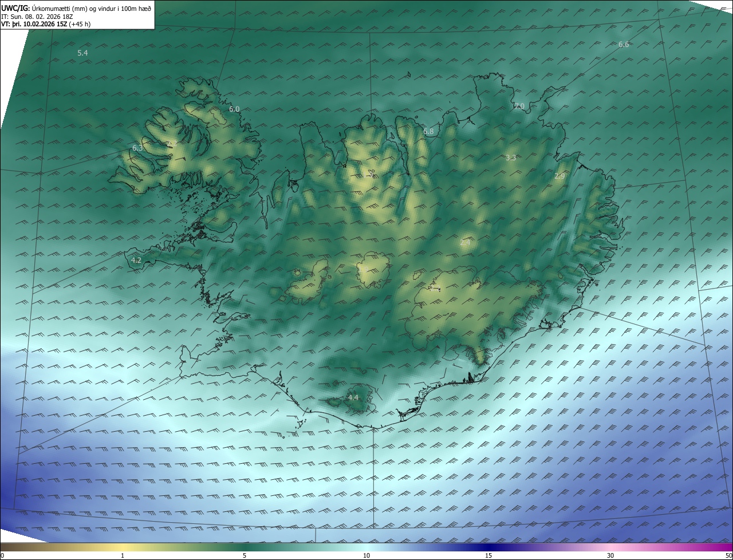Screen dimensions: 733x560
Task: Click the 'VT: þri. 10.02.2026 15Z (+45 h)' line
Action: (46, 24)
